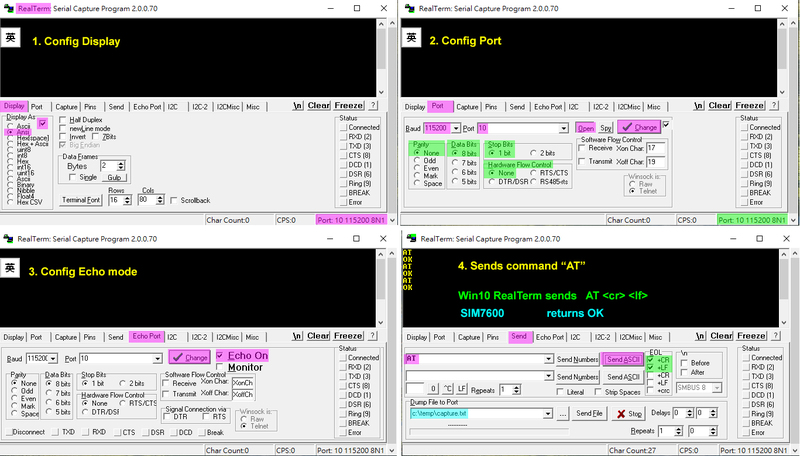Toggle newLine mode checkbox
800x456 pixels.
click(63, 129)
